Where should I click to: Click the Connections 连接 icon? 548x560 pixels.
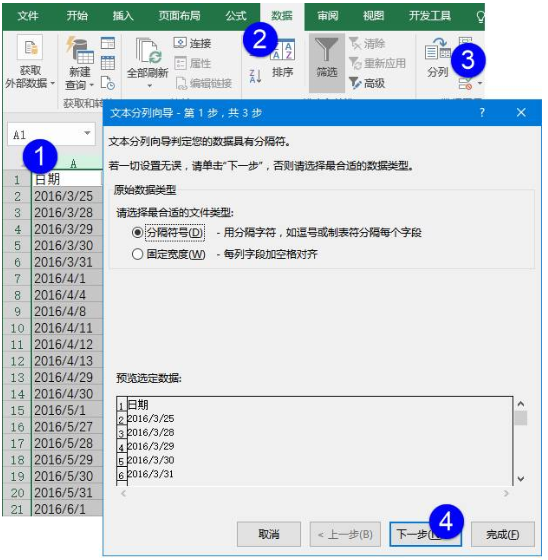coord(180,43)
